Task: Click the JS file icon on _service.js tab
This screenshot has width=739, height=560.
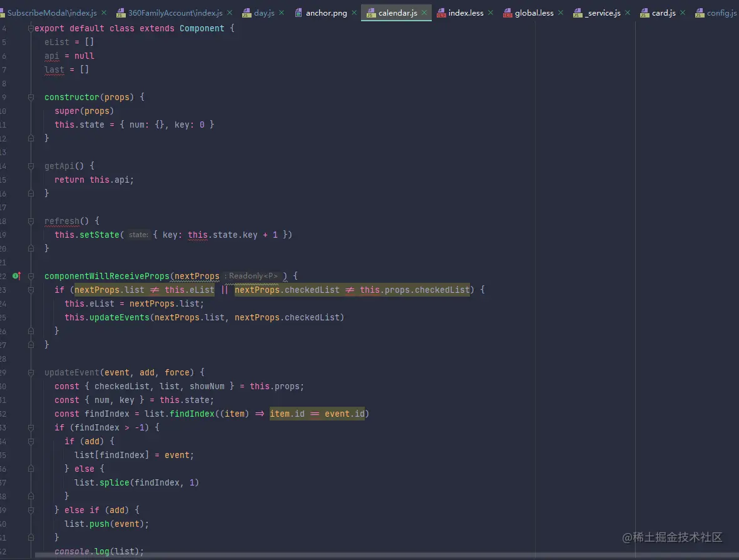Action: [578, 13]
